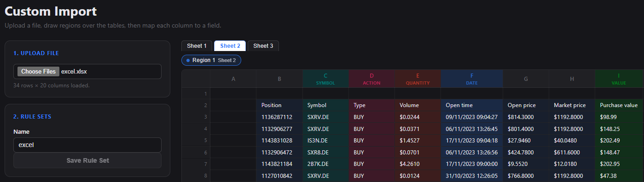The height and width of the screenshot is (182, 644).
Task: Select column C SYMBOL header
Action: (x=325, y=79)
